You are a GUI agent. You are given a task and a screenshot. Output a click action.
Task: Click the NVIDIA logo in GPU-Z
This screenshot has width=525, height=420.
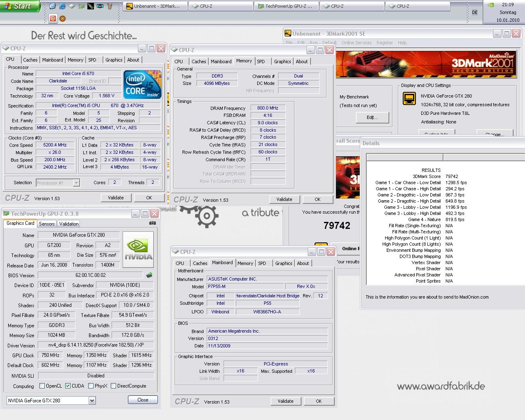point(138,249)
